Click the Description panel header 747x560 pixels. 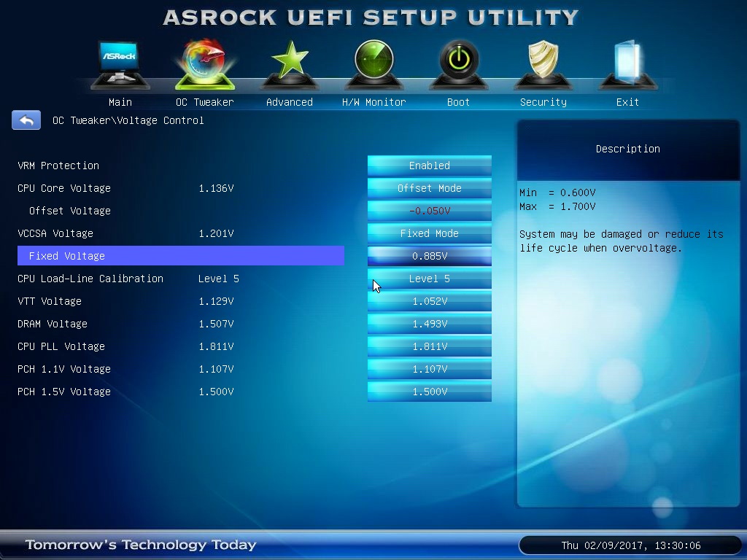(x=628, y=149)
